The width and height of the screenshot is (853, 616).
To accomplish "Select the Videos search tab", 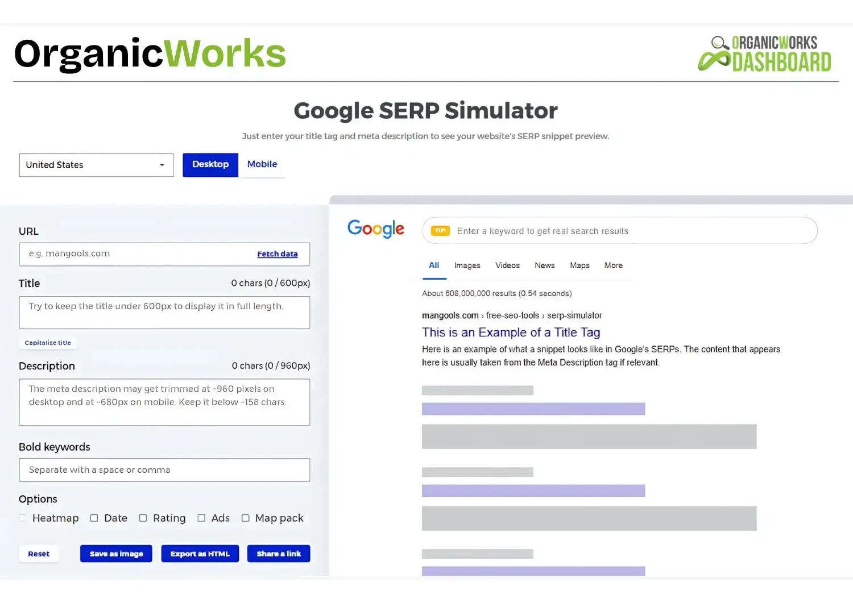I will [507, 265].
